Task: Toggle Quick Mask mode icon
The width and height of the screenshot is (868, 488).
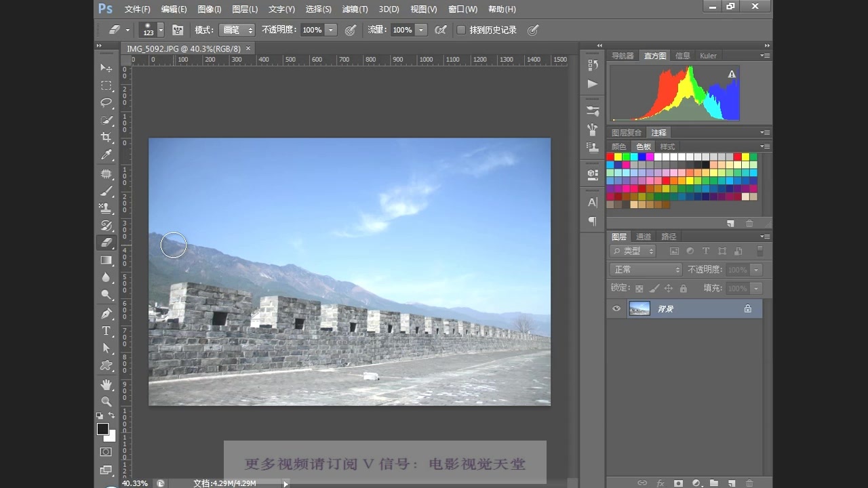Action: pos(106,451)
